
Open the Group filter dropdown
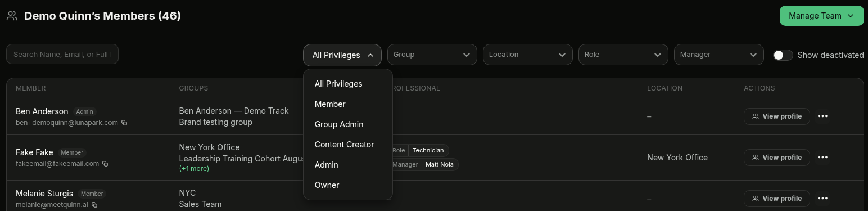(x=432, y=55)
